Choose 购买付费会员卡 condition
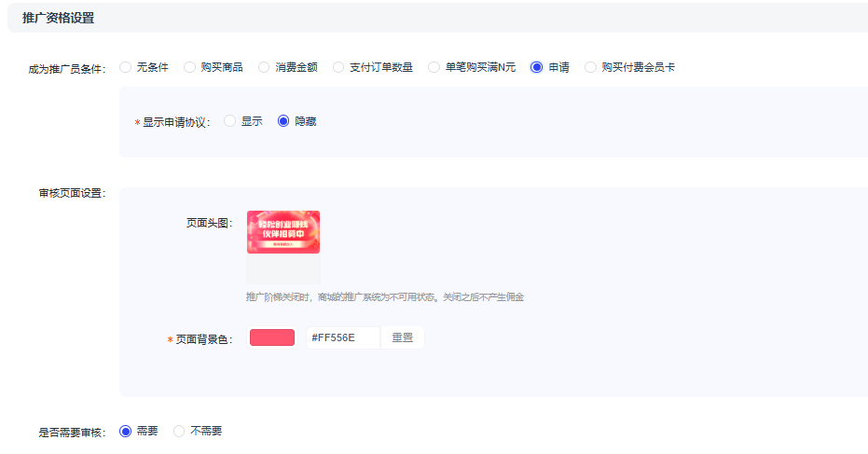This screenshot has height=454, width=868. click(590, 67)
